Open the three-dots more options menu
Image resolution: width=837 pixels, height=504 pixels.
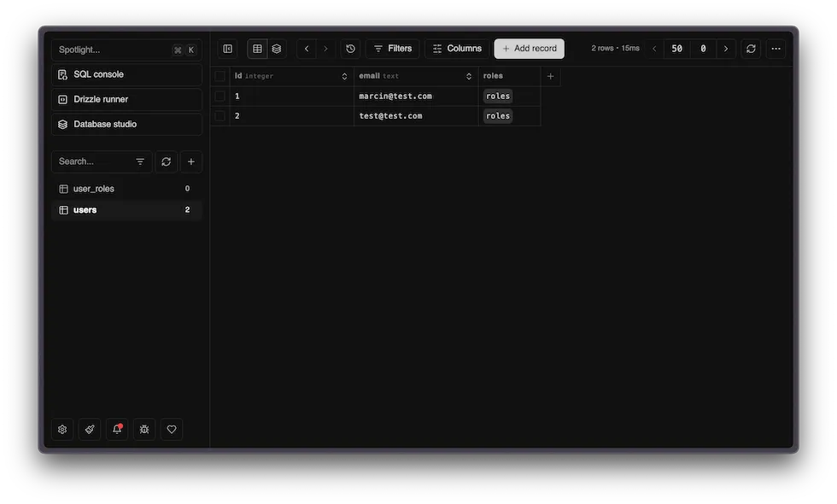[776, 49]
